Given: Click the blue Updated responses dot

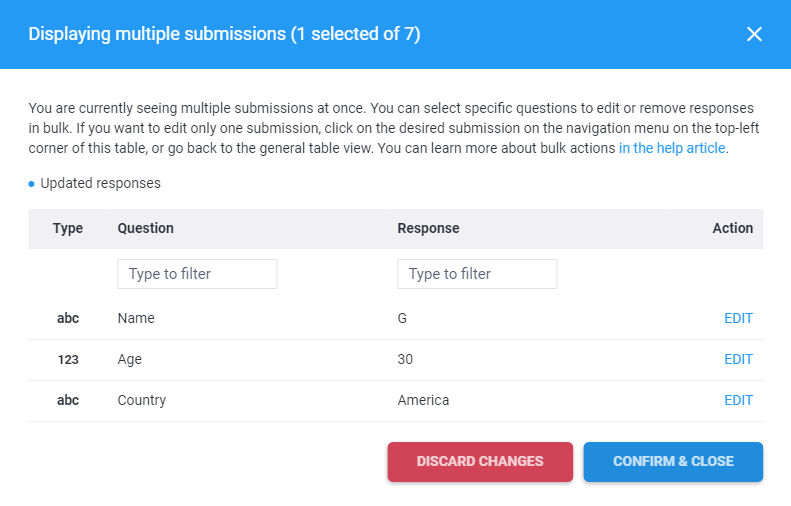Looking at the screenshot, I should [x=32, y=184].
